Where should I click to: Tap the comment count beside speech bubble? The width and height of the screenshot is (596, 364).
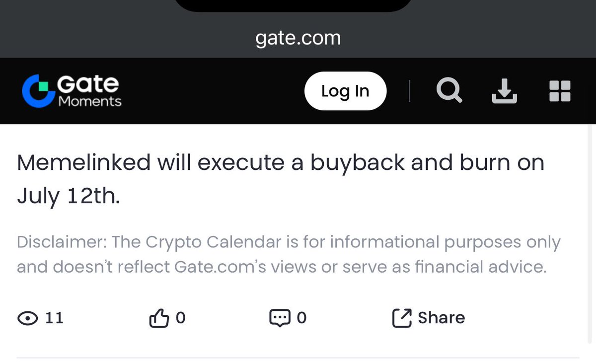click(x=301, y=318)
